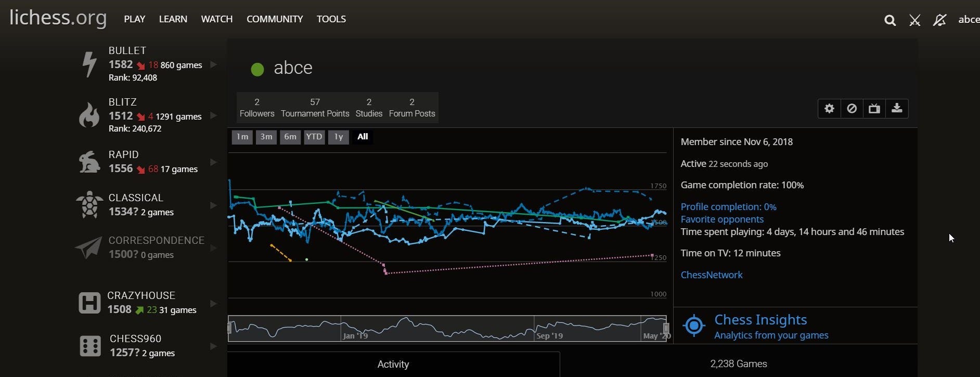Expand Classical rating arrow
The width and height of the screenshot is (980, 377).
coord(213,205)
